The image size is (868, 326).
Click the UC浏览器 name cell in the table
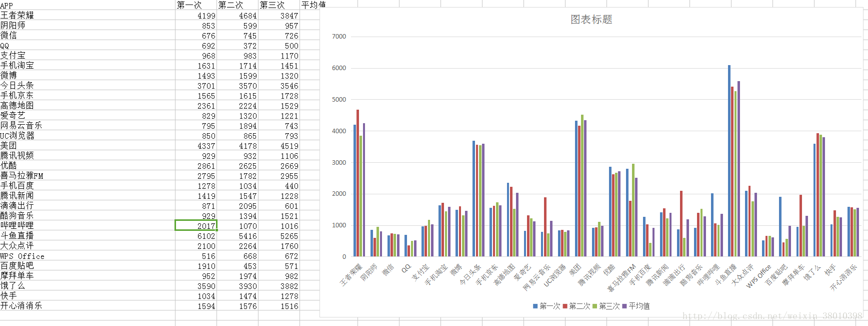pyautogui.click(x=87, y=135)
